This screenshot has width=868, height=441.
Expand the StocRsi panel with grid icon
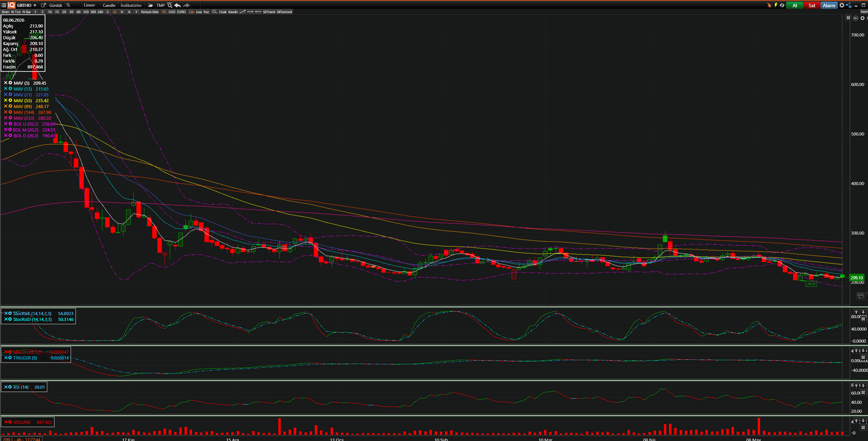click(863, 319)
